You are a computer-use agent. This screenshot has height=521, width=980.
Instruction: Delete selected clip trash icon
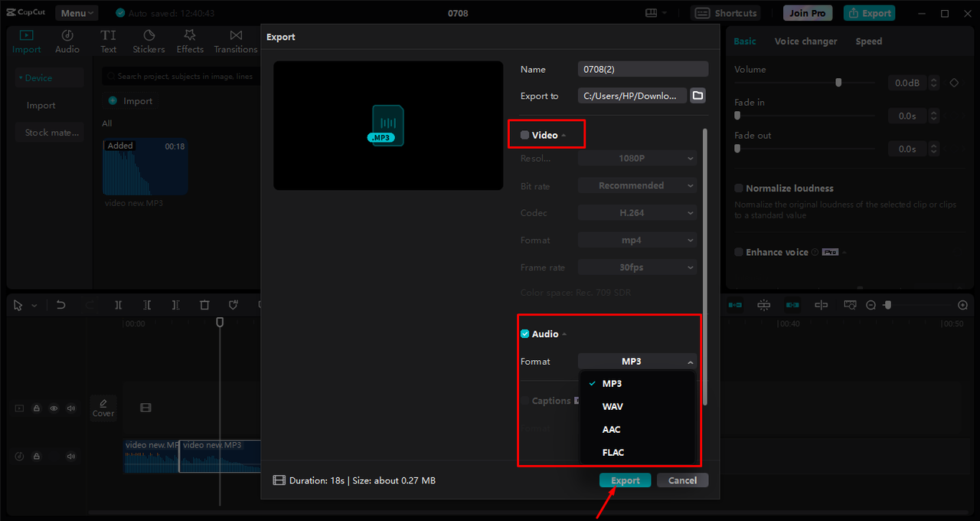(x=204, y=305)
